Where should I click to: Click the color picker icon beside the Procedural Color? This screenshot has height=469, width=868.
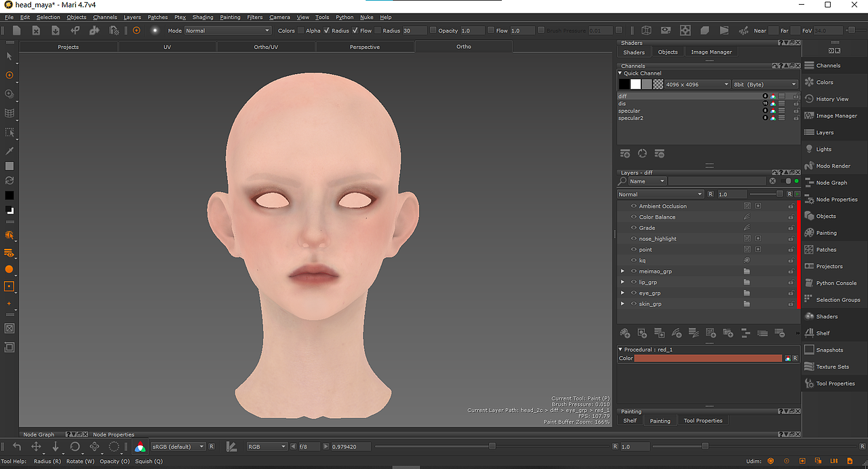click(x=788, y=358)
